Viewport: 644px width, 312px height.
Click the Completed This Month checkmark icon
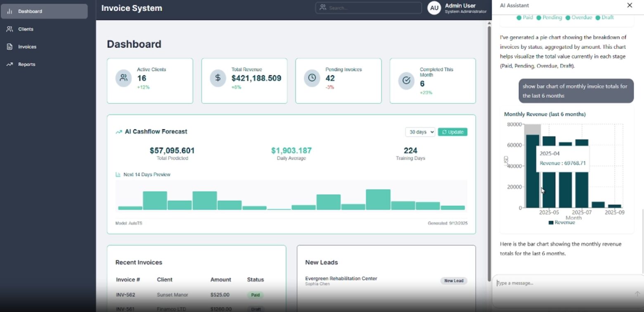pos(406,81)
